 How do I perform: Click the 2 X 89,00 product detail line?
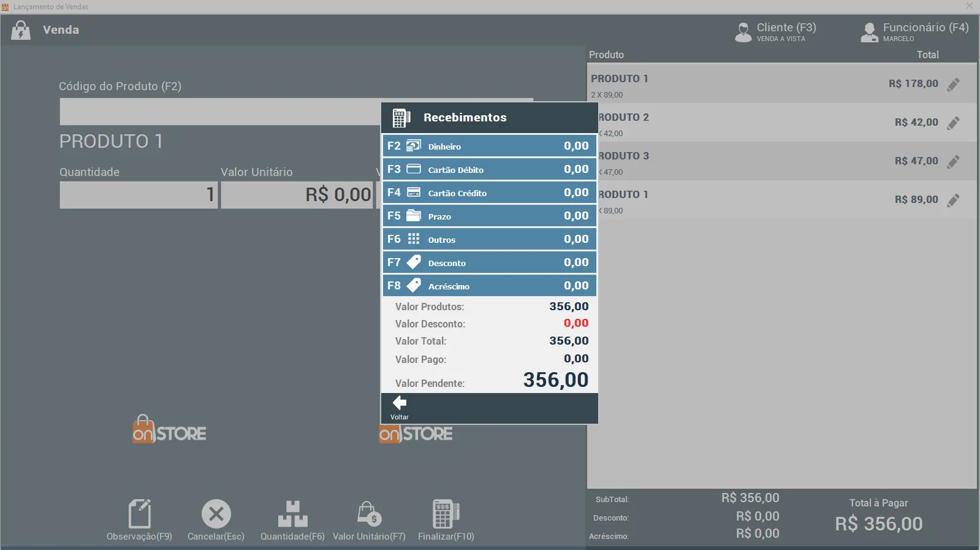coord(607,95)
